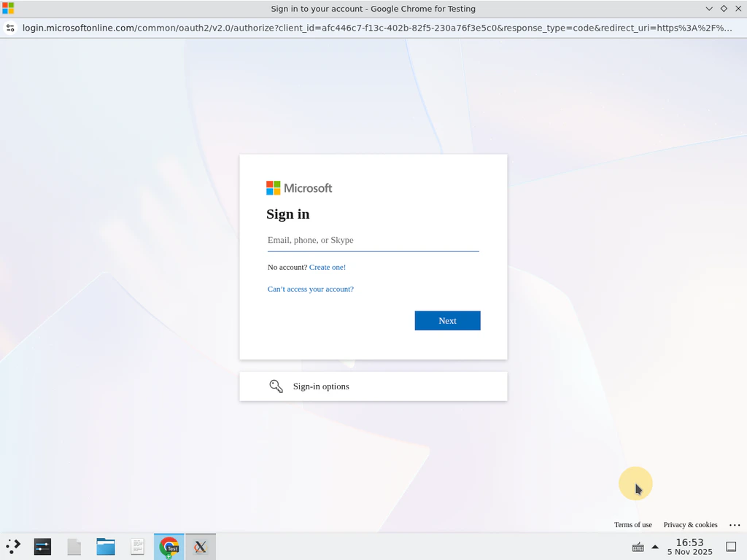
Task: Open the Create one! link
Action: coord(328,267)
